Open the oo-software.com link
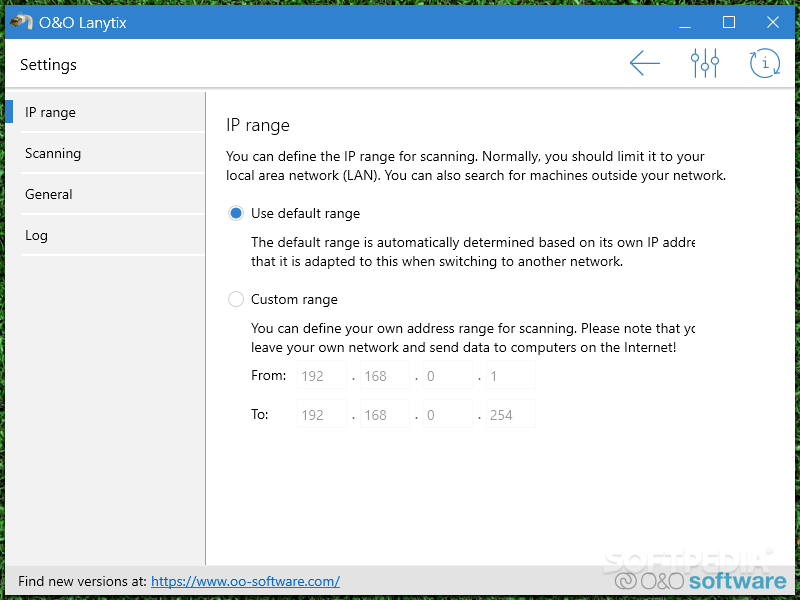 pos(245,581)
